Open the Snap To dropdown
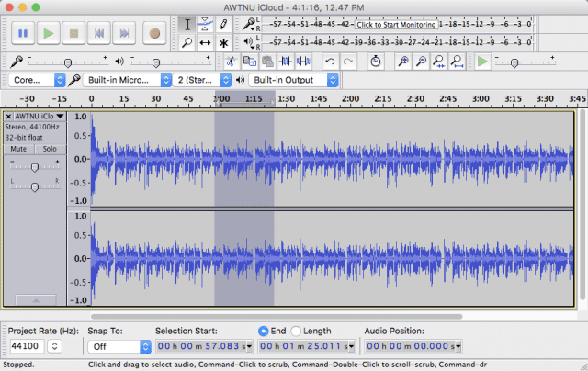This screenshot has height=371, width=588. (x=119, y=346)
